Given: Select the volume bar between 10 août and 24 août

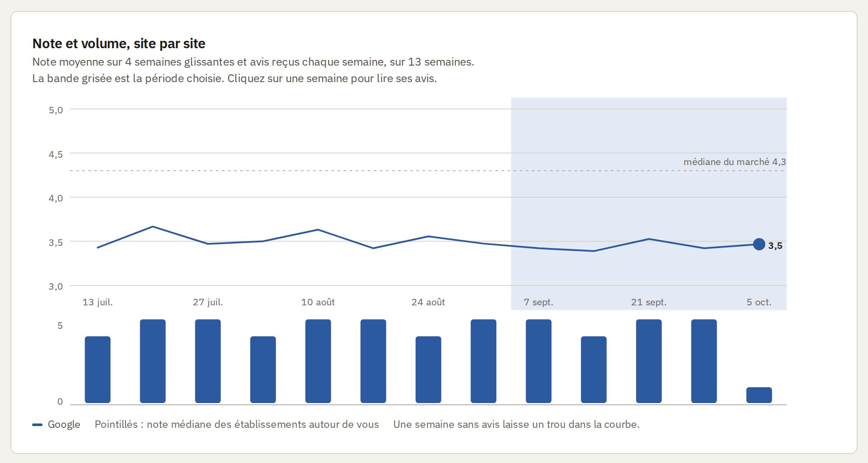Looking at the screenshot, I should point(373,361).
